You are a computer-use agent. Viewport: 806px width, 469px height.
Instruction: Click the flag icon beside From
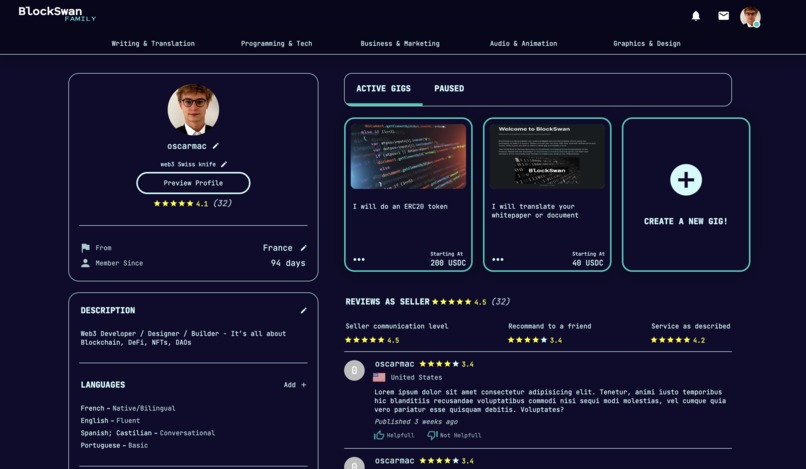[85, 248]
